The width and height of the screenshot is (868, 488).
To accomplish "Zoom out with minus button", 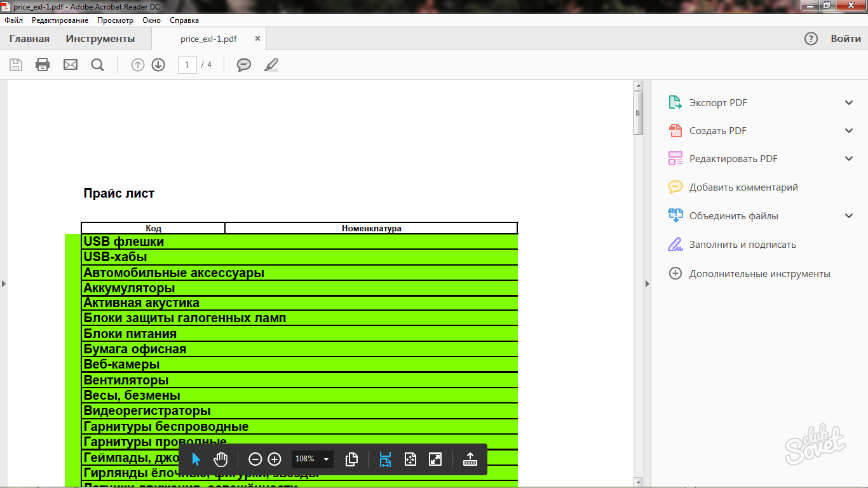I will point(255,459).
